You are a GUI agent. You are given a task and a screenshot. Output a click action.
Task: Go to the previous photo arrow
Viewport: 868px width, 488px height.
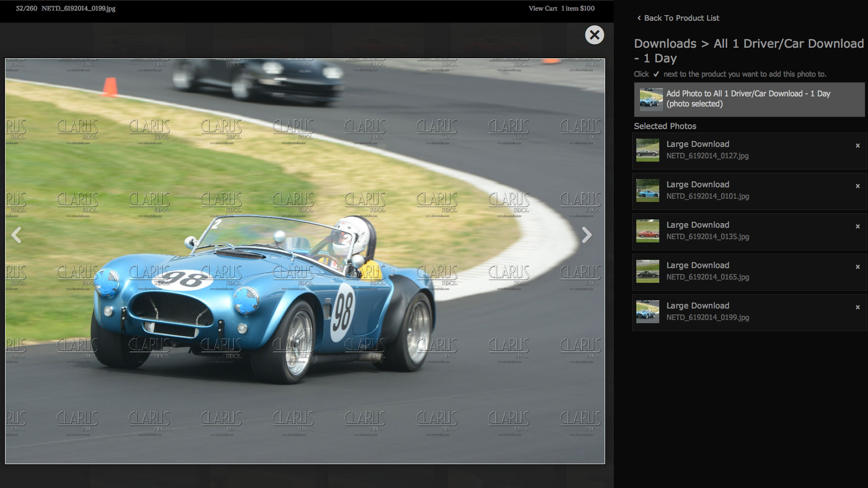coord(17,235)
